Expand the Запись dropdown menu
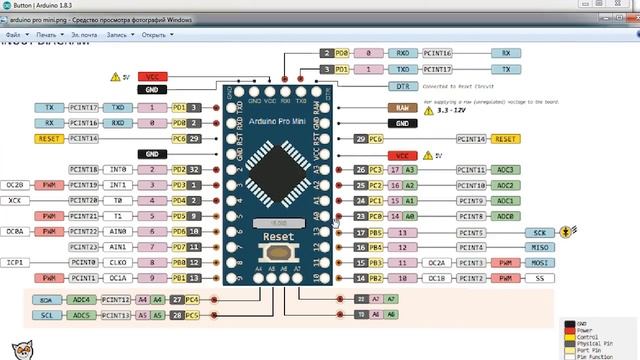The image size is (640, 360). pos(120,35)
